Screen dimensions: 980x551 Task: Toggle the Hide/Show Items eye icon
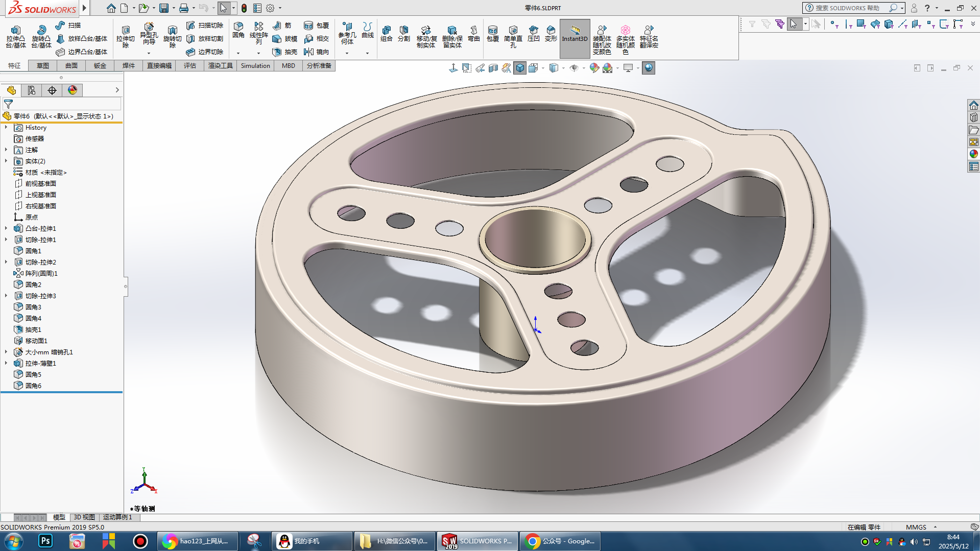click(x=574, y=68)
